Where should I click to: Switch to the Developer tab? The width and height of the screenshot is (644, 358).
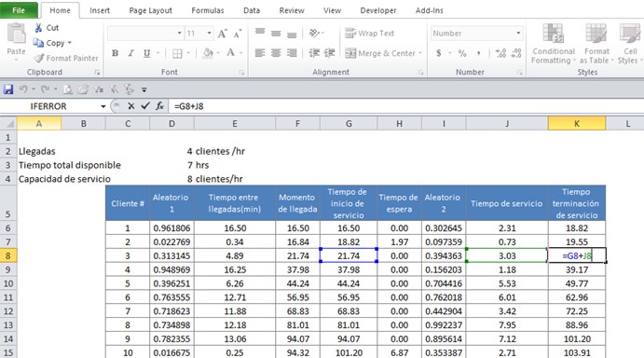(378, 10)
